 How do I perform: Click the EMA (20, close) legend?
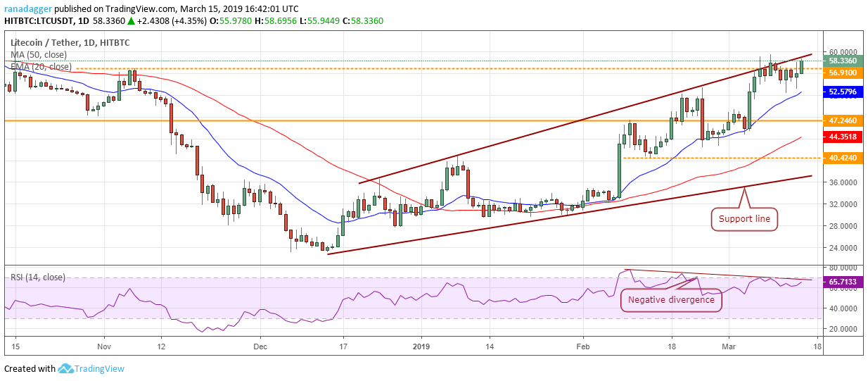pyautogui.click(x=41, y=67)
